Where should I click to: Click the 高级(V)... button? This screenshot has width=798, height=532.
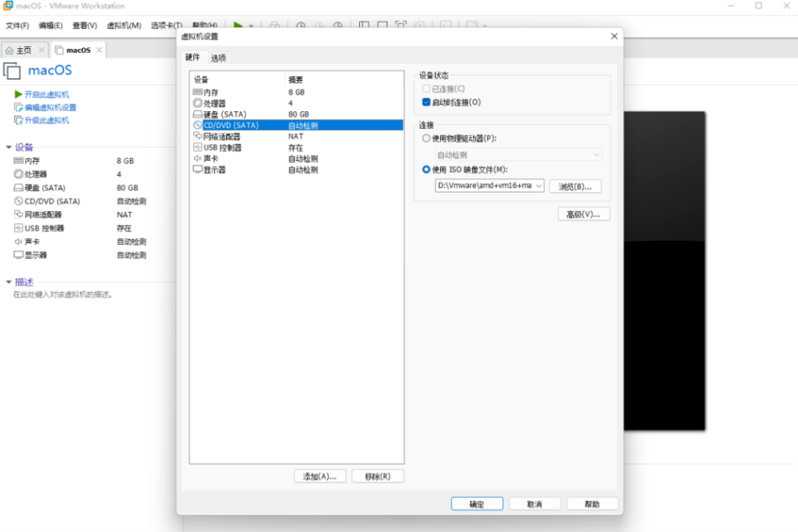[583, 214]
